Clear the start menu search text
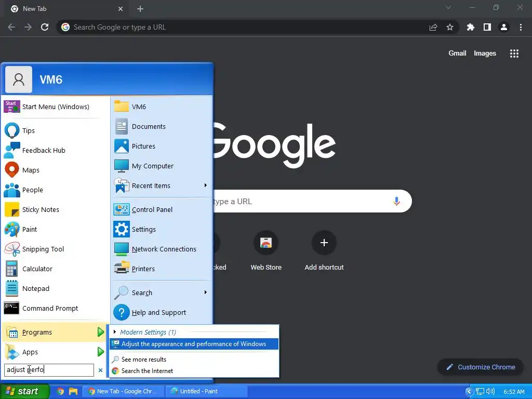Viewport: 532px width, 399px height. pos(100,370)
